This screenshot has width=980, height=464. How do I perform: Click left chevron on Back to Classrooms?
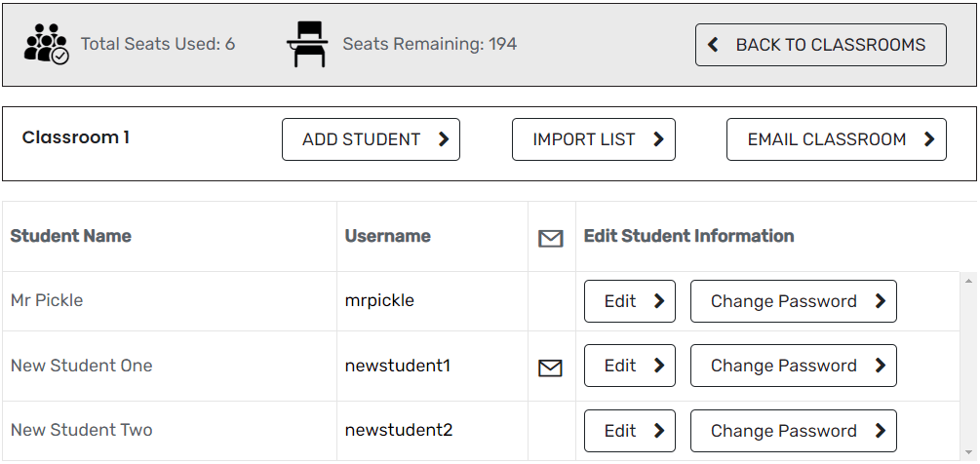click(x=713, y=44)
